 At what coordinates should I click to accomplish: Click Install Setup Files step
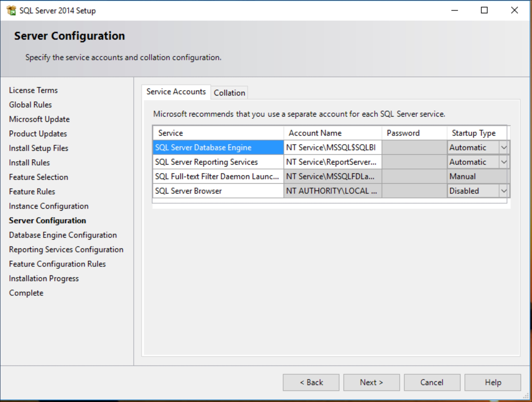point(38,148)
